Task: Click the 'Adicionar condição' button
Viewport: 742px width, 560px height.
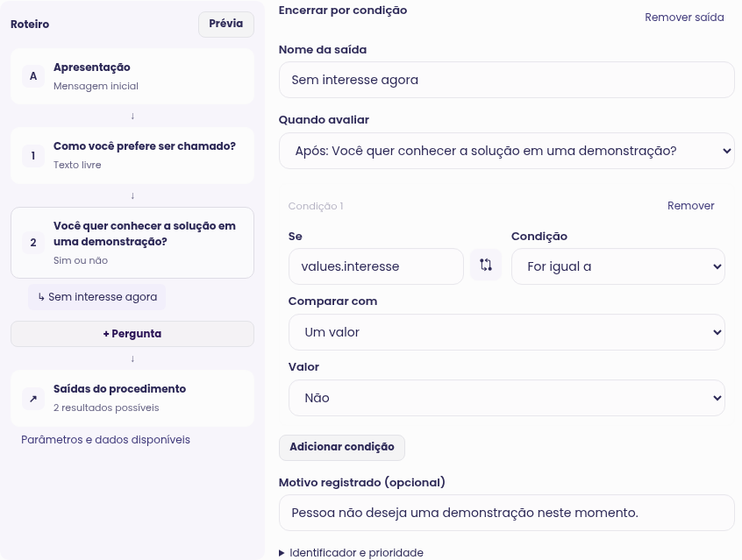Action: (342, 448)
